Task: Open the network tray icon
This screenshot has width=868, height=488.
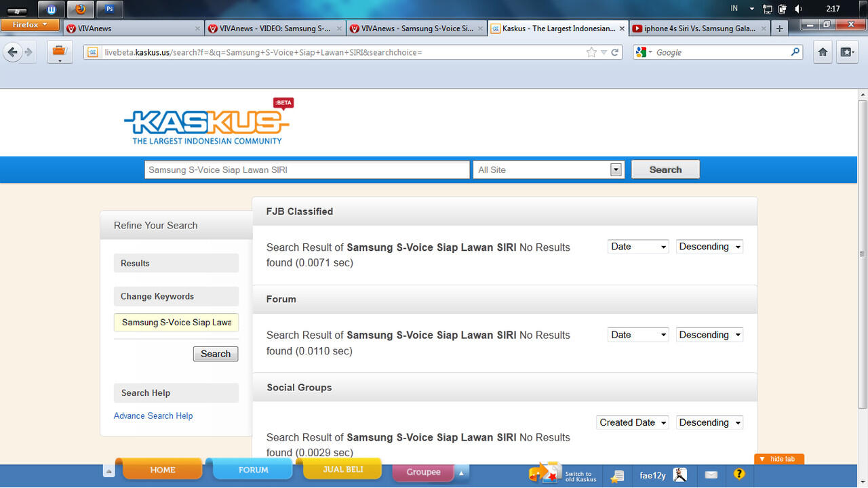Action: tap(768, 9)
